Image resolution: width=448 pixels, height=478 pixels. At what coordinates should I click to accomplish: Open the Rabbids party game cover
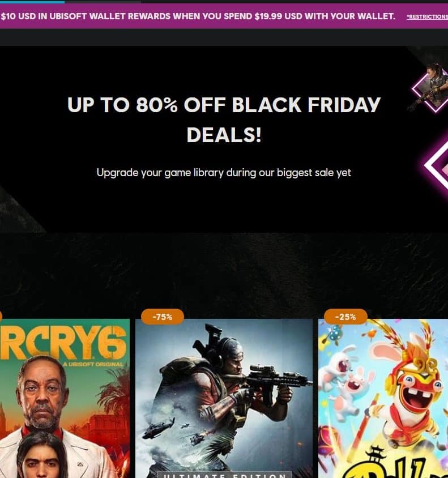(x=383, y=399)
